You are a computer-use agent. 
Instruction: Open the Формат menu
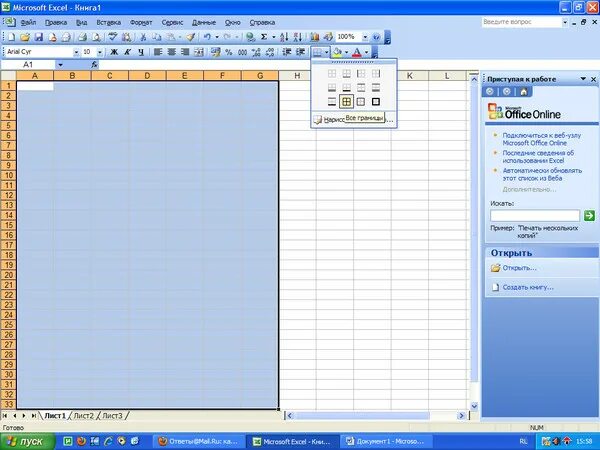(x=141, y=23)
